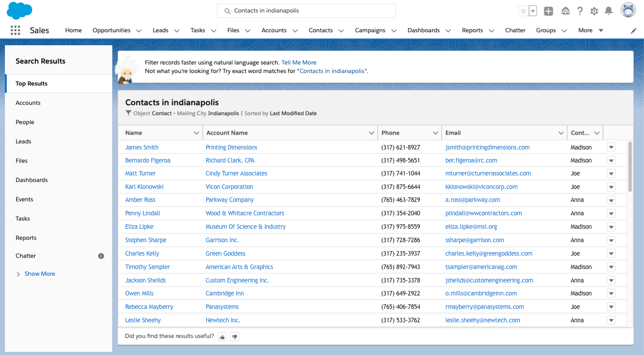Click the thumbs up feedback button
This screenshot has height=355, width=644.
point(222,337)
